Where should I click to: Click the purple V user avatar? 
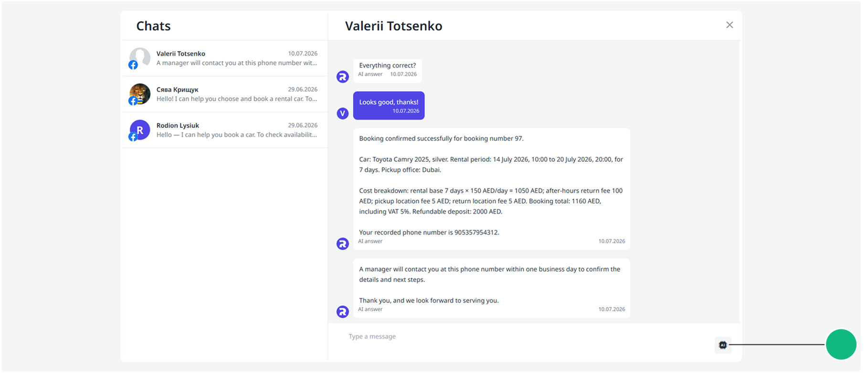pyautogui.click(x=342, y=113)
